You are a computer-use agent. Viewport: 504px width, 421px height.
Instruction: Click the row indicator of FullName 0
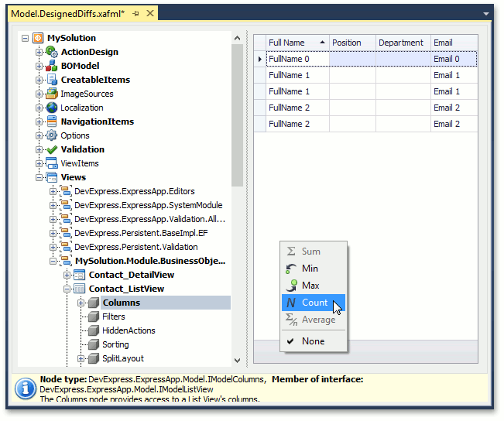tap(259, 59)
